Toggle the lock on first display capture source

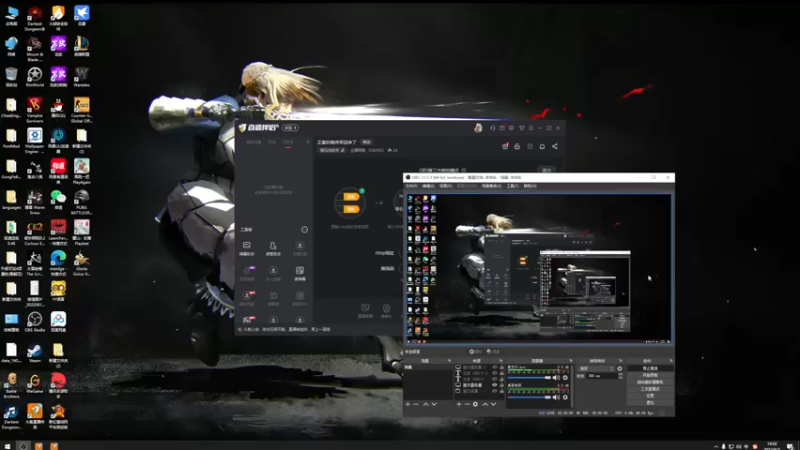point(502,367)
